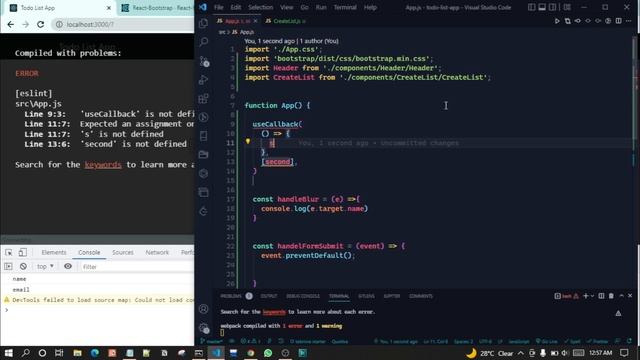640x360 pixels.
Task: Open the Edit menu in VS Code
Action: (x=236, y=7)
